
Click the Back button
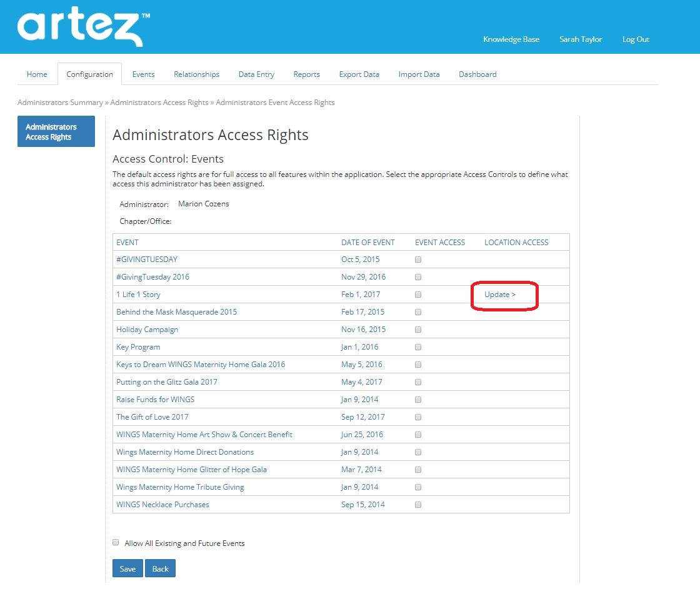[x=160, y=568]
